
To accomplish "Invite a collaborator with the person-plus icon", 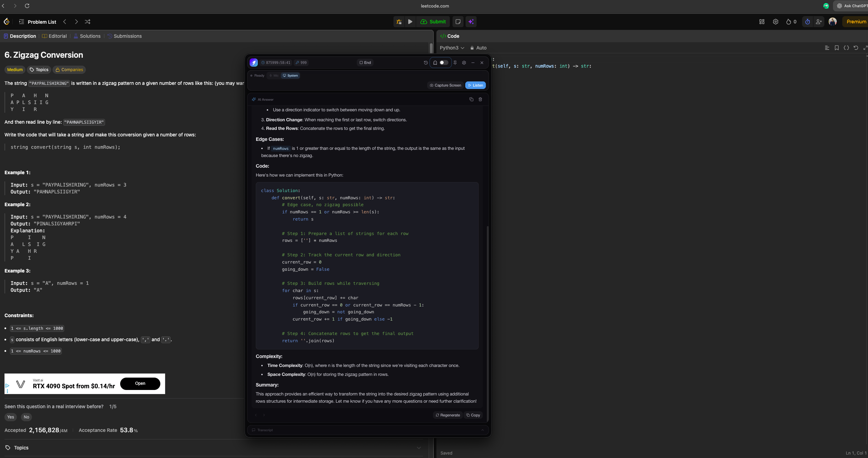I will coord(819,22).
